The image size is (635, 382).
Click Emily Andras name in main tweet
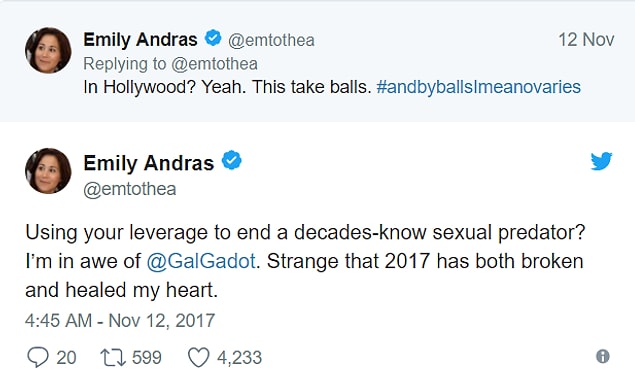(149, 163)
